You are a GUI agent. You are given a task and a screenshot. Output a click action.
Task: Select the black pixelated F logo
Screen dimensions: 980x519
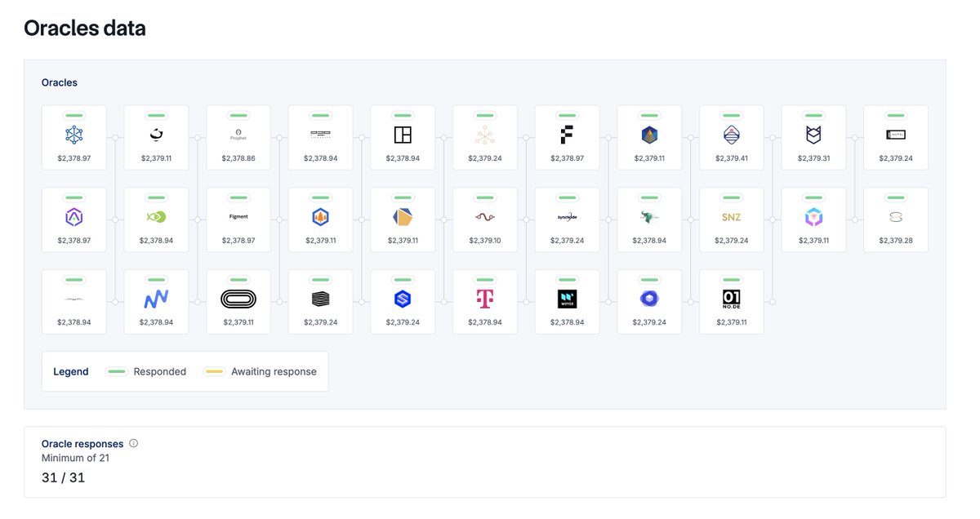(x=567, y=135)
